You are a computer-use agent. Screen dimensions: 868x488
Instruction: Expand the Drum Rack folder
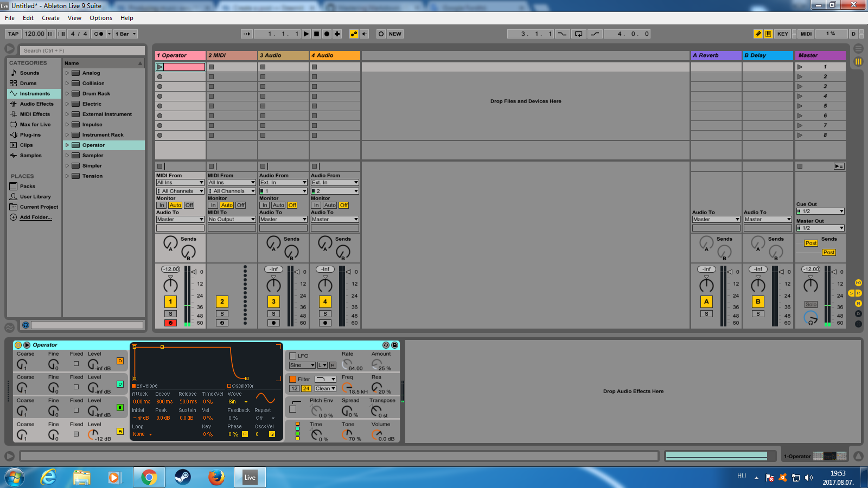(x=67, y=93)
